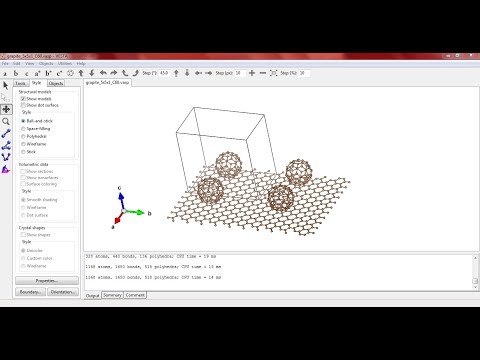
Task: View along the c* reciprocal axis
Action: (x=59, y=73)
